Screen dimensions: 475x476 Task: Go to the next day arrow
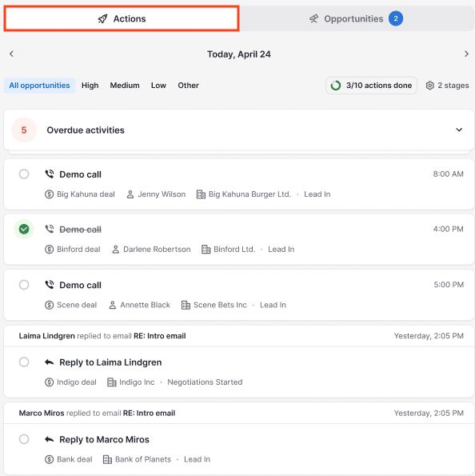pos(466,54)
